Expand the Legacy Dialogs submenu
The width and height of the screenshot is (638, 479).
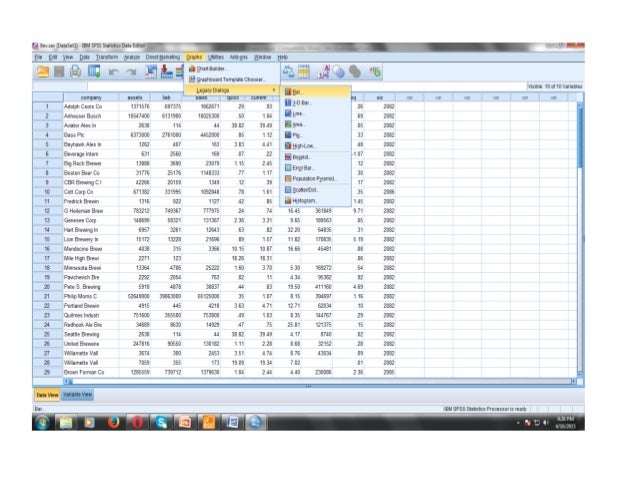tap(232, 90)
